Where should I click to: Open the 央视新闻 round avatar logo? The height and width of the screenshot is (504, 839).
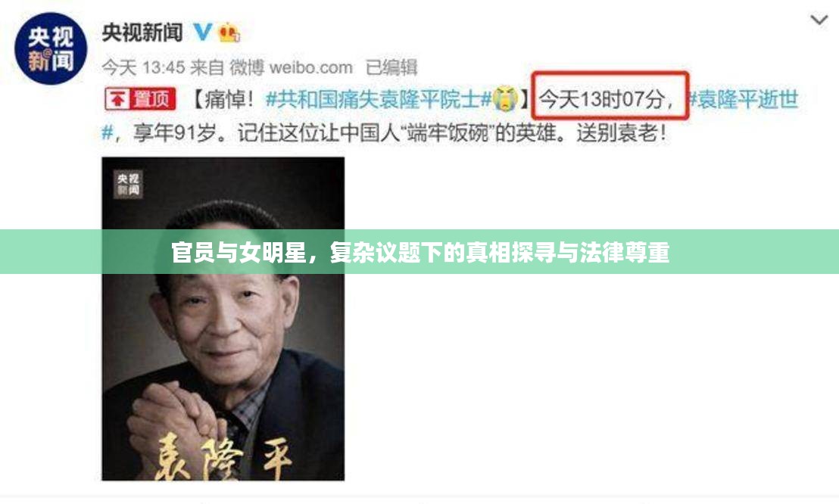[x=51, y=48]
